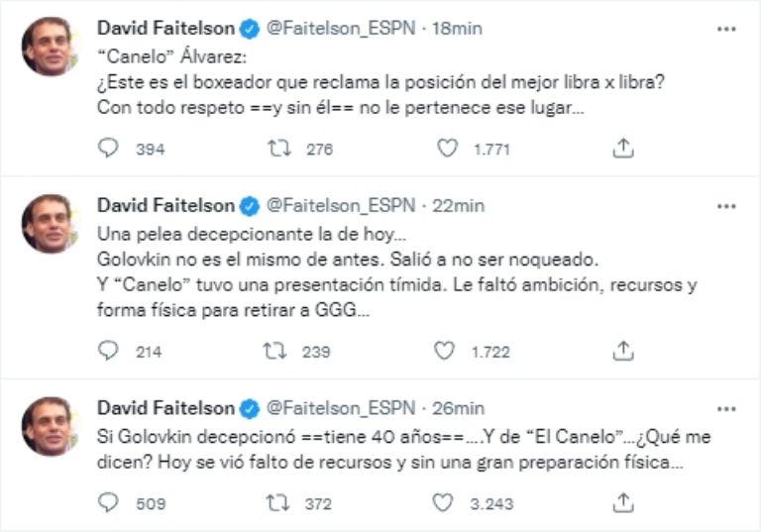Reply to the 18min Canelo tweet

109,149
